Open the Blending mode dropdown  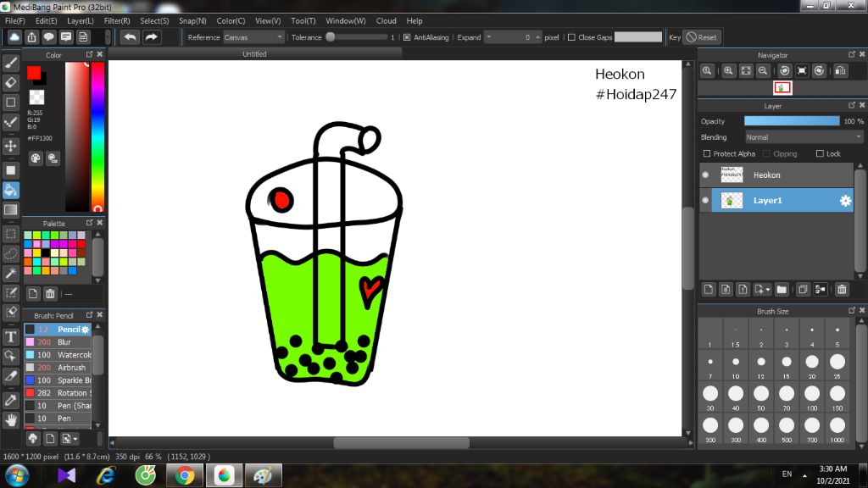tap(804, 137)
